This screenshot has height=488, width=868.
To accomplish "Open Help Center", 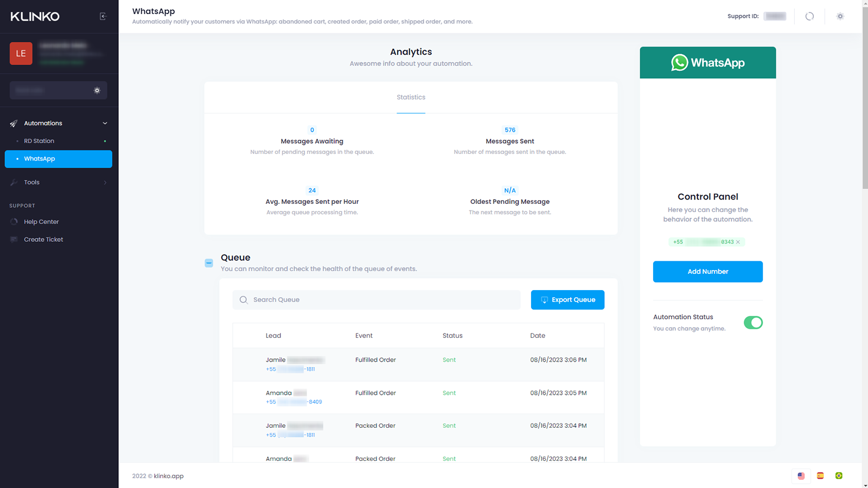I will 41,222.
